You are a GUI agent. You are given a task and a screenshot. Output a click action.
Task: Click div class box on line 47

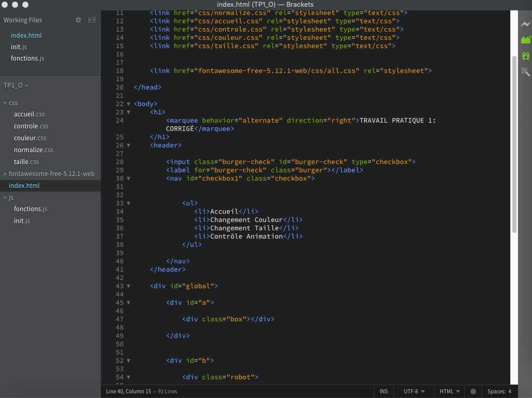tap(228, 319)
